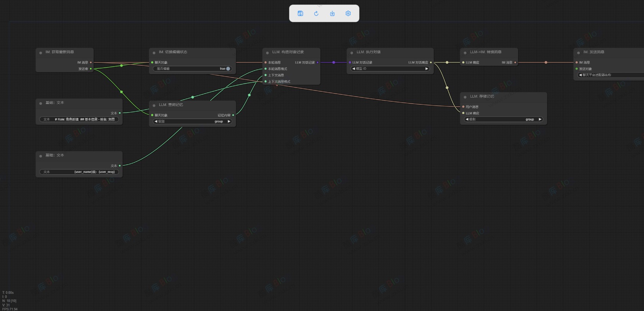Click the refresh circular arrow icon
The image size is (644, 311).
click(x=316, y=13)
